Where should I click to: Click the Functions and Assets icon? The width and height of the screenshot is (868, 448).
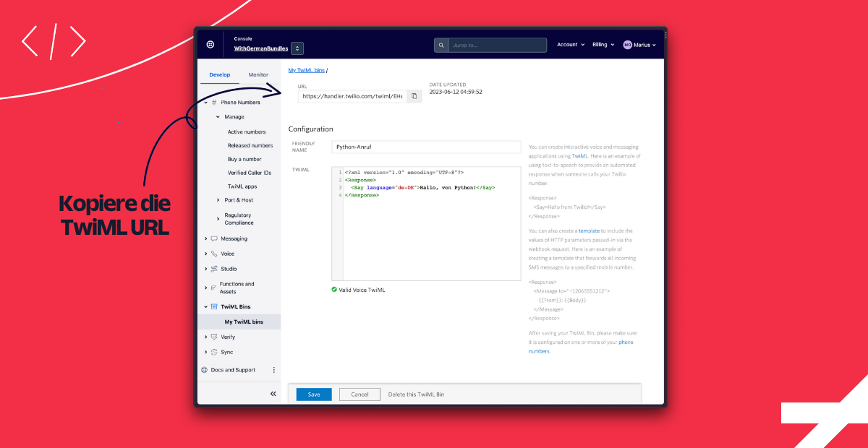(214, 287)
